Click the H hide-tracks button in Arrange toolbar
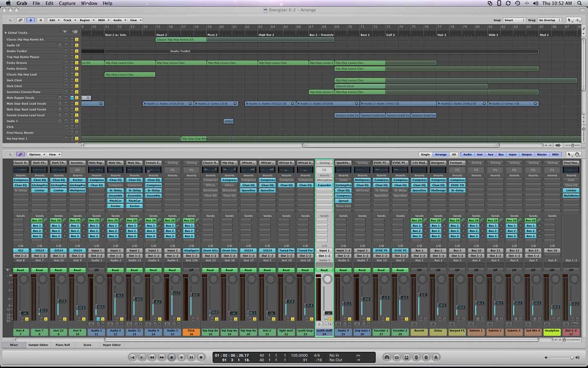 (x=40, y=20)
